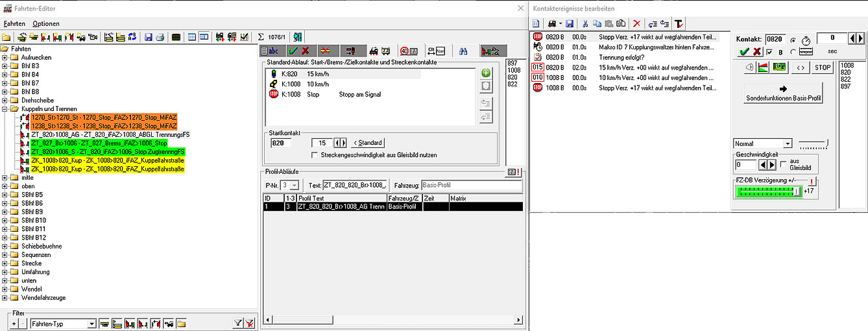
Task: Open the Fahrten-Typ filter dropdown
Action: (91, 323)
